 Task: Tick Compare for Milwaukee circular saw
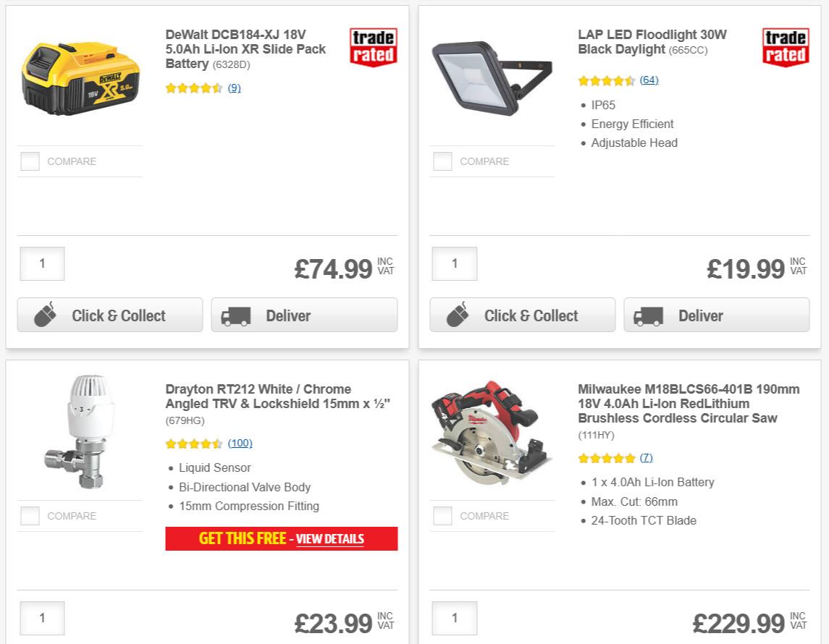click(x=442, y=515)
